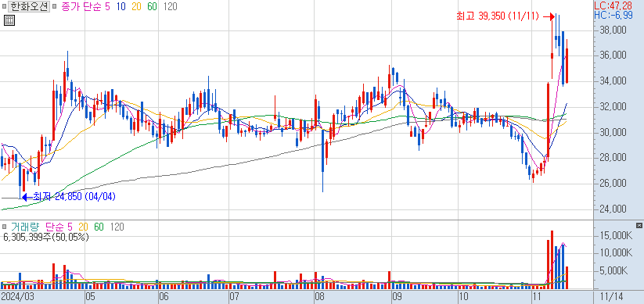This screenshot has width=644, height=304.
Task: Click the 30,000 price axis label
Action: 614,132
